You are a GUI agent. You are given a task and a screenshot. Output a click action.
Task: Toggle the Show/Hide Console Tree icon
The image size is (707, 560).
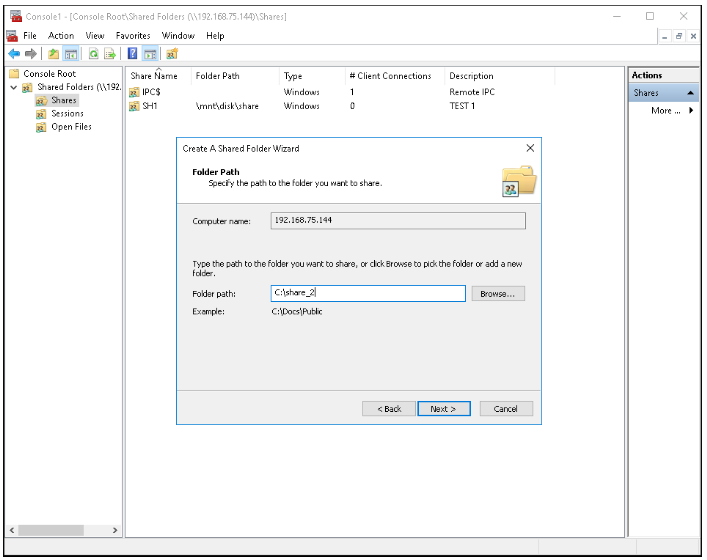(71, 54)
